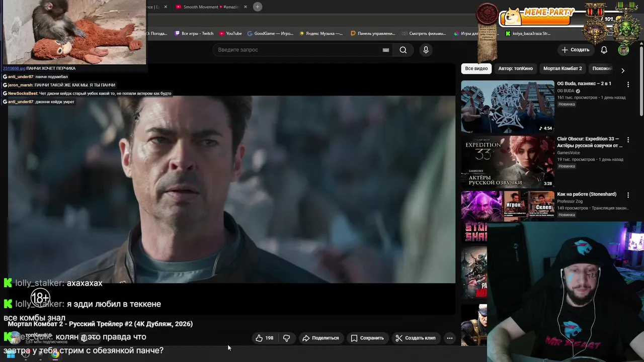Open the YouTube account avatar menu
644x362 pixels.
[623, 50]
